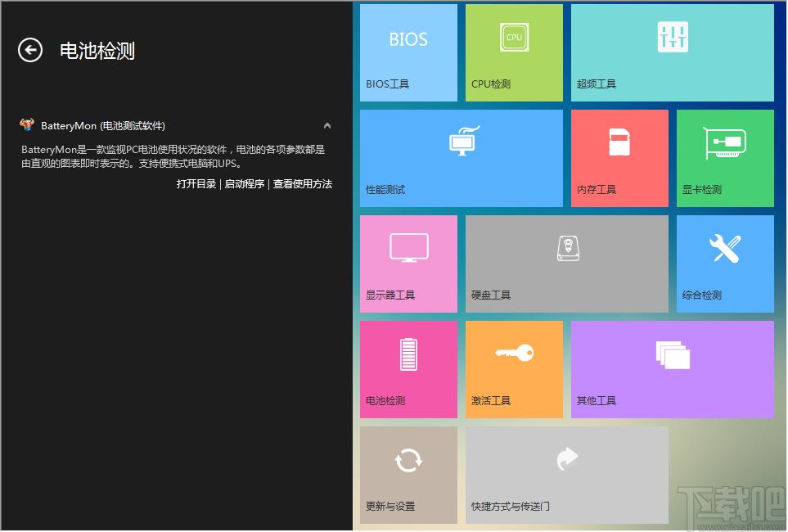Open the 硬盘工具 hard disk tile
This screenshot has height=532, width=788.
coord(566,264)
